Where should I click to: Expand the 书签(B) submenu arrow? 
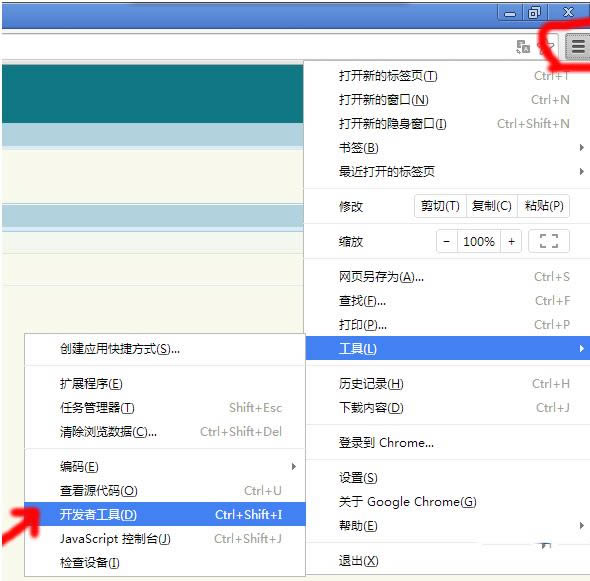(582, 148)
